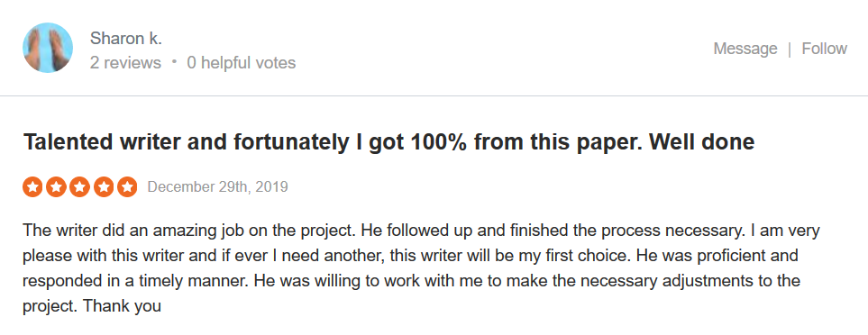Select the third orange rating star

79,186
